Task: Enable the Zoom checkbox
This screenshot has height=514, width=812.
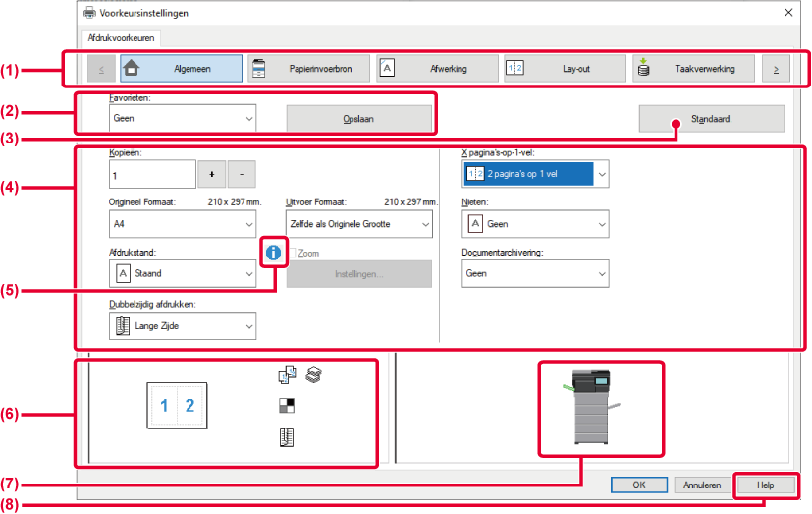Action: [x=293, y=253]
